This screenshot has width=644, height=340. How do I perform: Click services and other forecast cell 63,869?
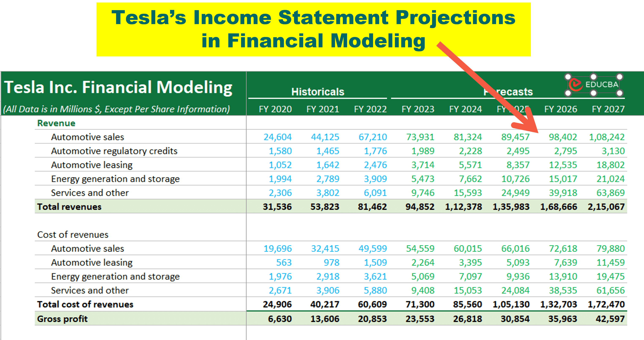tap(611, 193)
